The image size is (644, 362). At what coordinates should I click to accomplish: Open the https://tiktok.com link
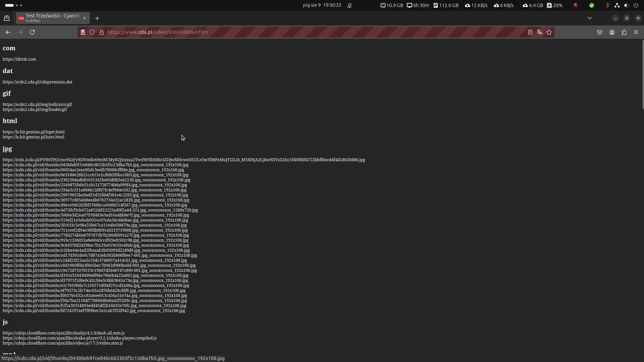[19, 59]
